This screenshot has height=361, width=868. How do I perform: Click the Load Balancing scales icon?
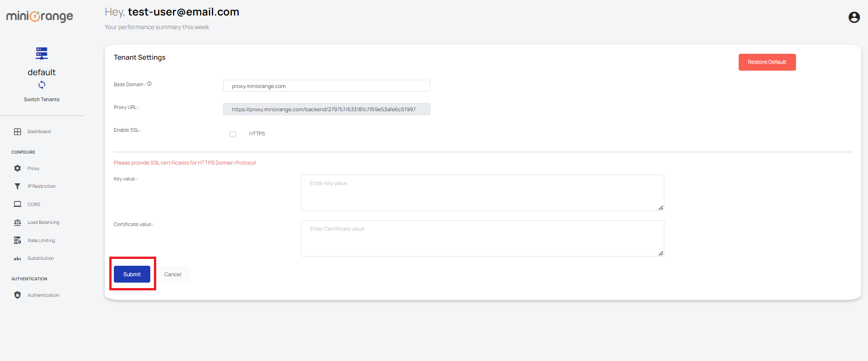(17, 222)
